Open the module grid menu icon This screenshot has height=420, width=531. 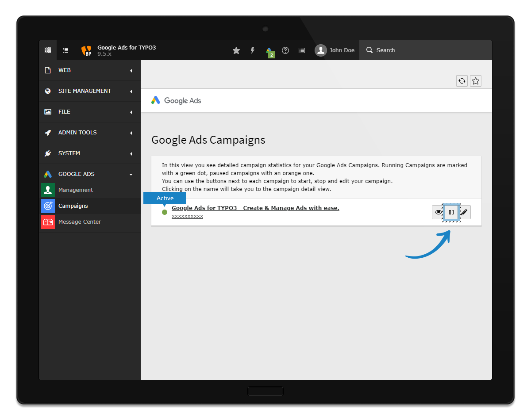pyautogui.click(x=48, y=50)
